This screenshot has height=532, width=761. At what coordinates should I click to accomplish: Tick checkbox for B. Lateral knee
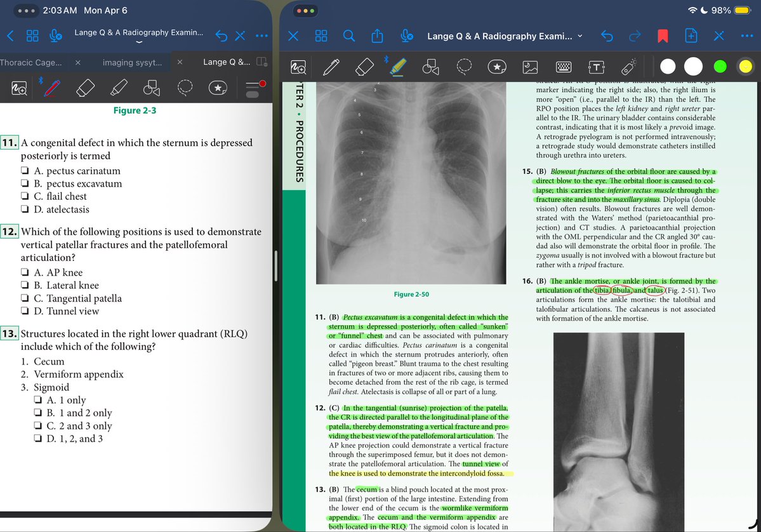click(25, 284)
